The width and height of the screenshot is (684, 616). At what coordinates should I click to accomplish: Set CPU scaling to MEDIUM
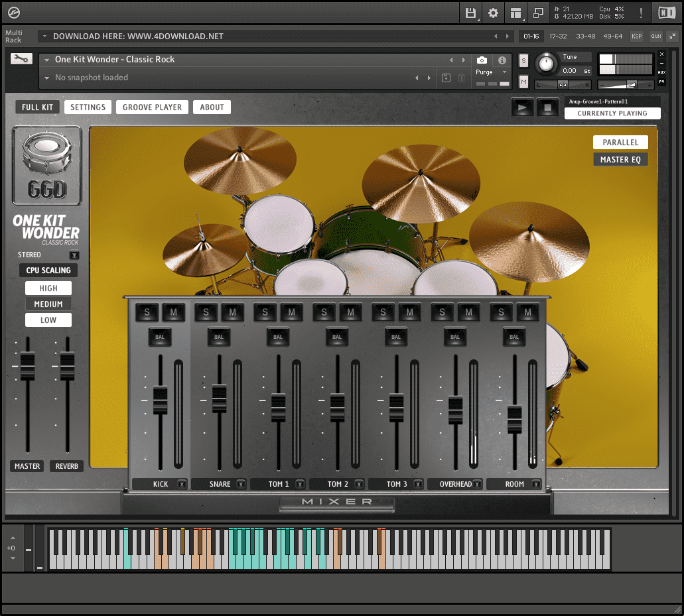coord(48,304)
